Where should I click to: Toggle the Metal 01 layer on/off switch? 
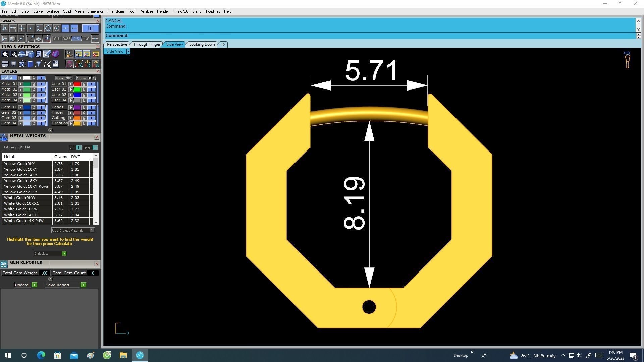(41, 84)
